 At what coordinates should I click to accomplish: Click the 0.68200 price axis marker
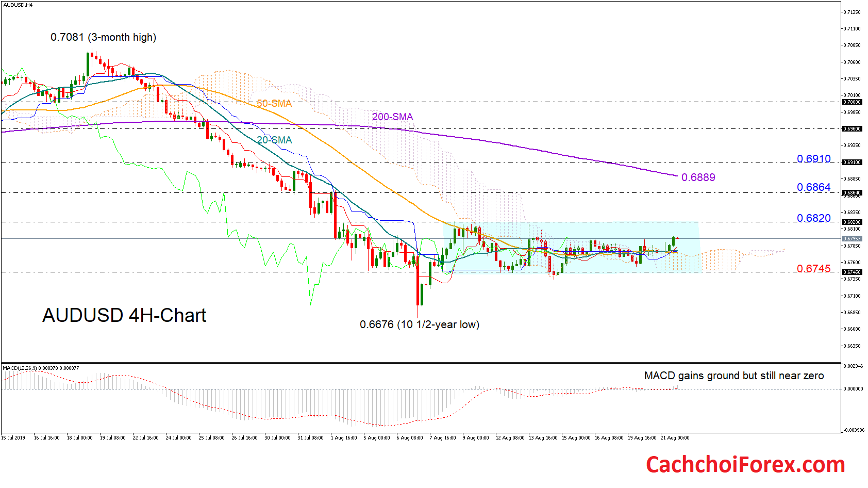click(852, 222)
